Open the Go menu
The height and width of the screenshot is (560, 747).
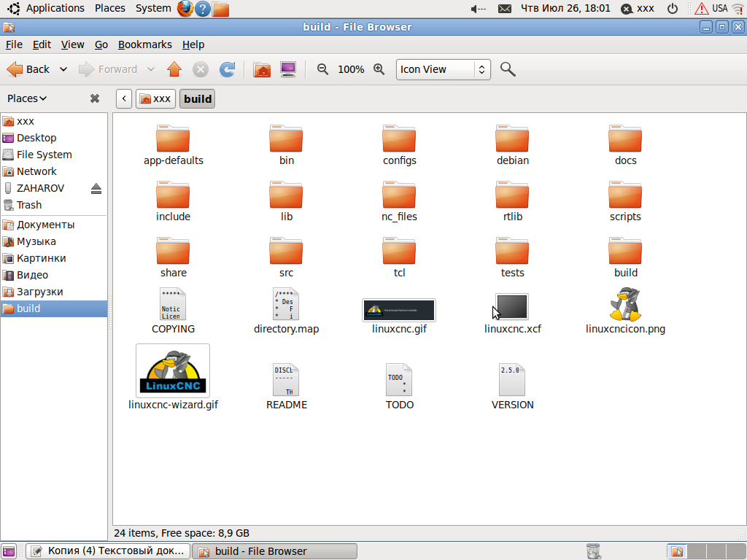101,44
